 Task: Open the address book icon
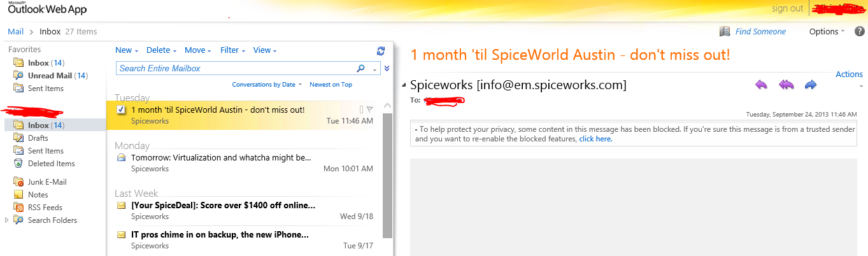[725, 31]
